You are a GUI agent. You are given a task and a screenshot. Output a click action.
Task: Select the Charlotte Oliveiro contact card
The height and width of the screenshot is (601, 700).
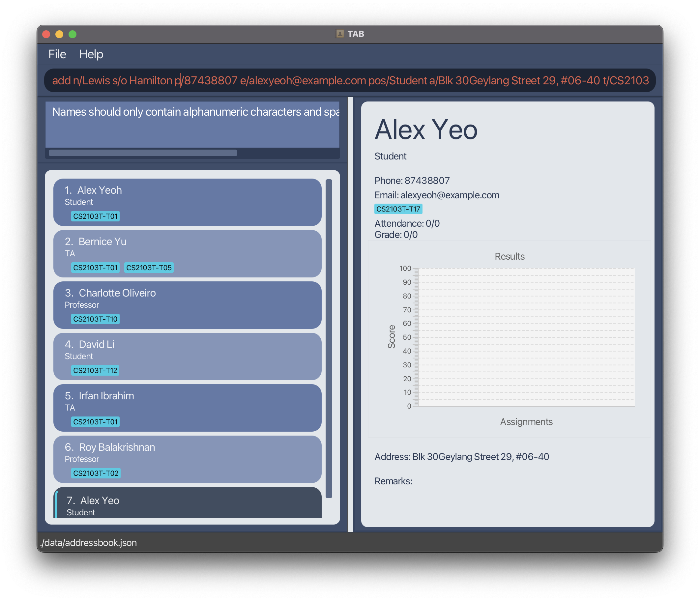pos(187,305)
